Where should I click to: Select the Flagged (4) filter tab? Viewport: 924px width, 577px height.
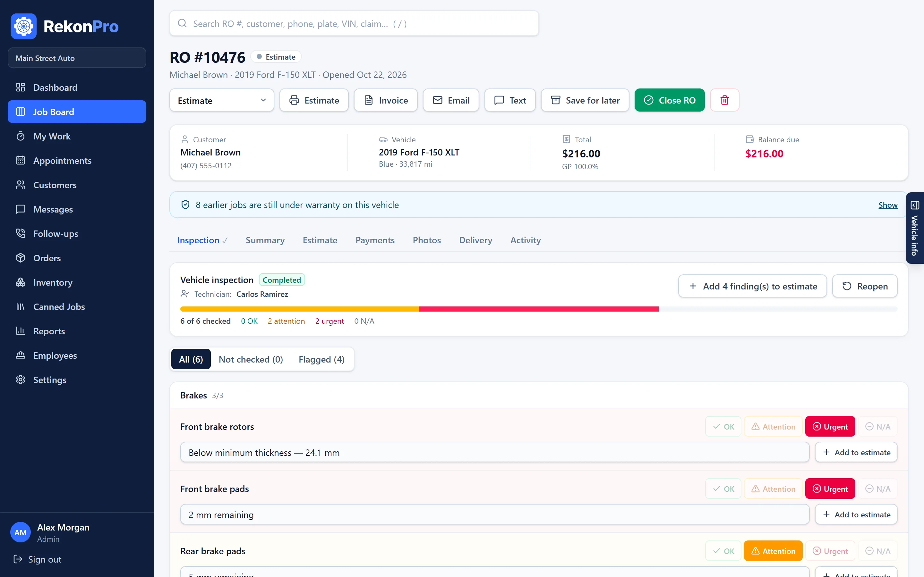coord(321,359)
